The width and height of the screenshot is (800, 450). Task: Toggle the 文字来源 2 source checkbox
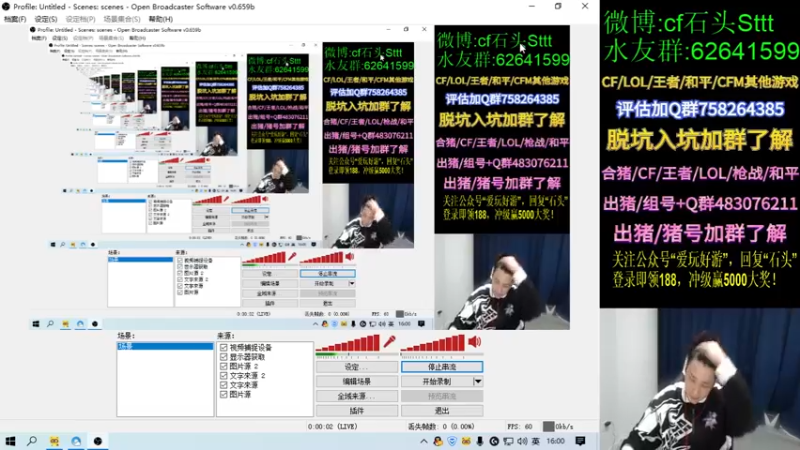pos(223,376)
